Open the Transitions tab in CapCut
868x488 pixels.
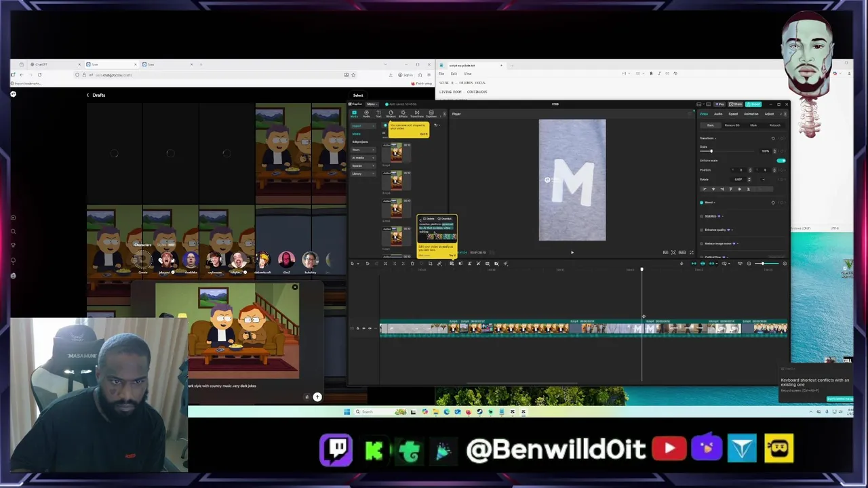tap(416, 114)
